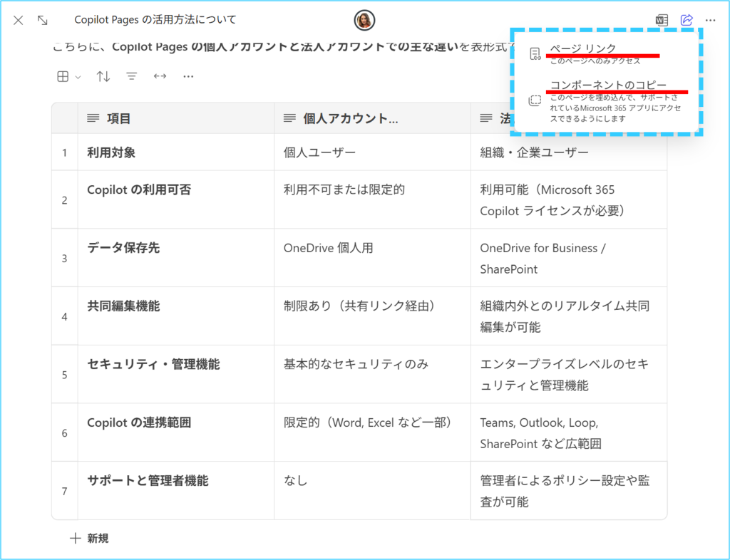Image resolution: width=730 pixels, height=560 pixels.
Task: Click the plus icon beside 新規
Action: (75, 539)
